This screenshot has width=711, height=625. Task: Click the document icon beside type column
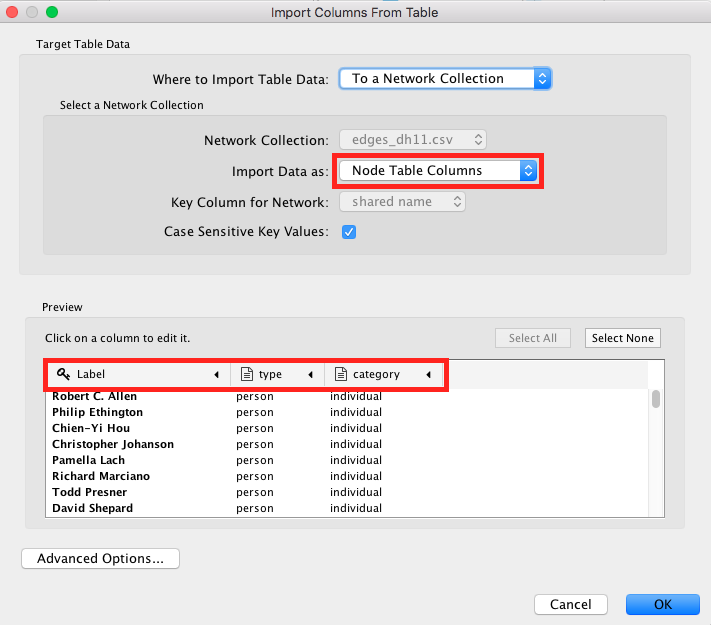(x=247, y=374)
